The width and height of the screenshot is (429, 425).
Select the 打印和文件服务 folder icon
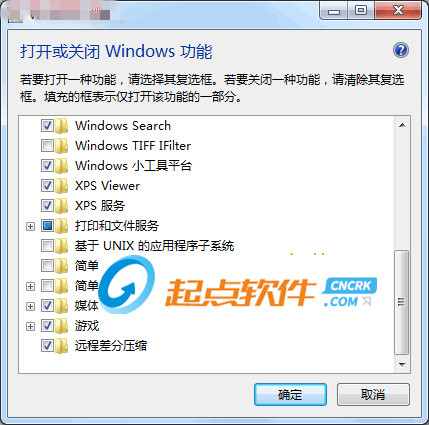62,226
